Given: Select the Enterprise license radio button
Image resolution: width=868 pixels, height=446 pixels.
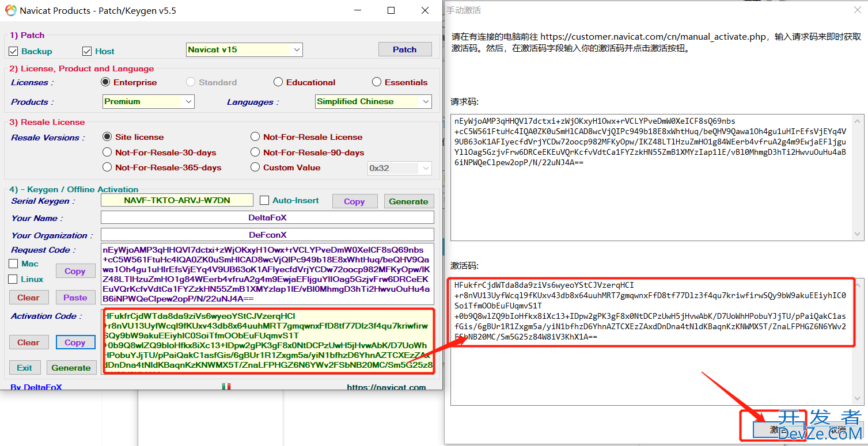Looking at the screenshot, I should tap(105, 82).
